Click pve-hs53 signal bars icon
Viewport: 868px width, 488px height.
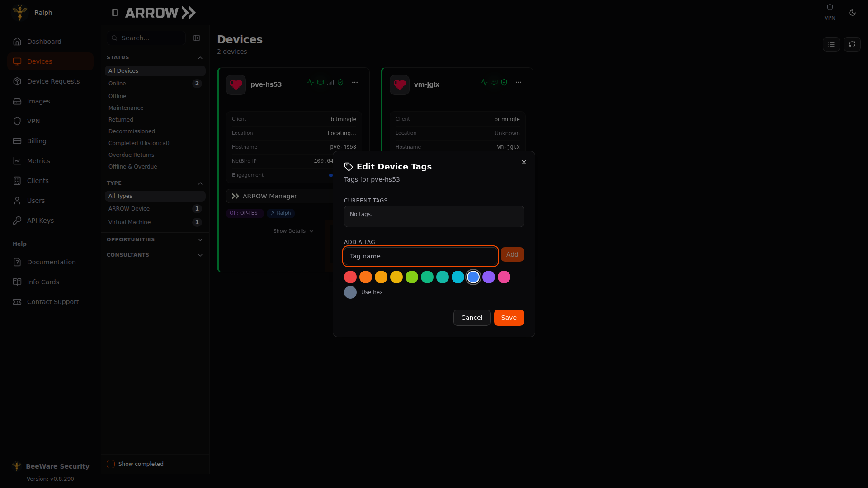pyautogui.click(x=331, y=82)
